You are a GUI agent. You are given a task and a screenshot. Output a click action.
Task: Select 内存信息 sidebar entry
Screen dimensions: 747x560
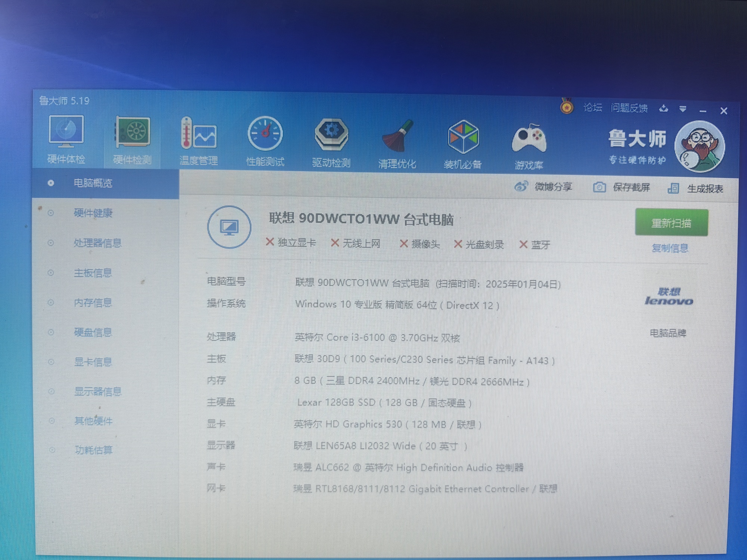(93, 302)
